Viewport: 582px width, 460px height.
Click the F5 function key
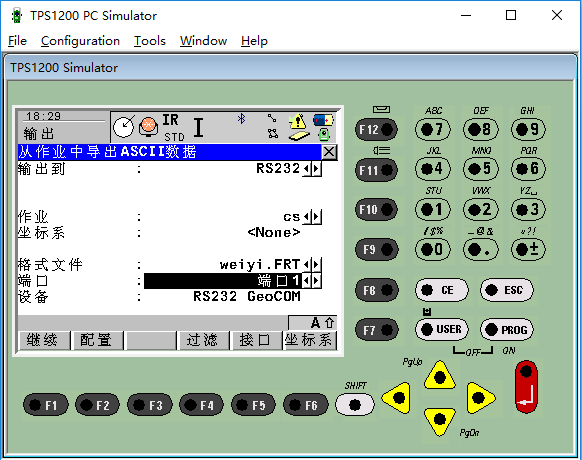coord(254,405)
